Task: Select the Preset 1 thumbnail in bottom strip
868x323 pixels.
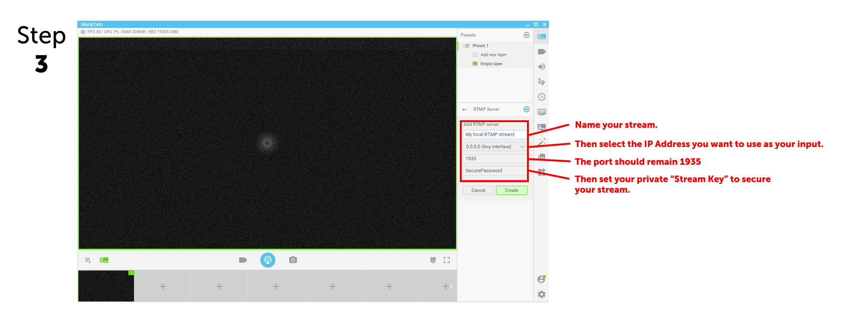Action: click(x=106, y=286)
